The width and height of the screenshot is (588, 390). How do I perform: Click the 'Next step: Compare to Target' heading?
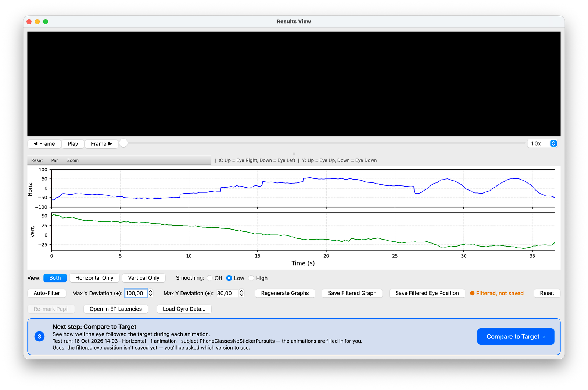(94, 327)
